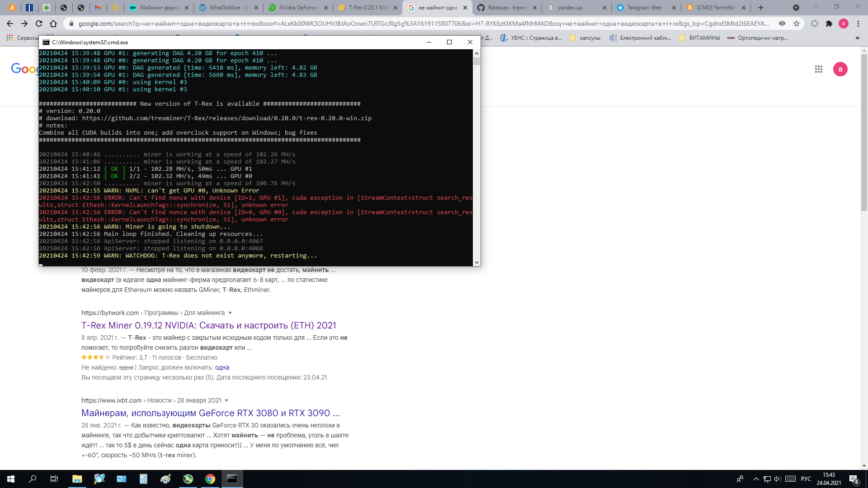Switch to yandex.ua tab
This screenshot has height=488, width=868.
pyautogui.click(x=576, y=8)
